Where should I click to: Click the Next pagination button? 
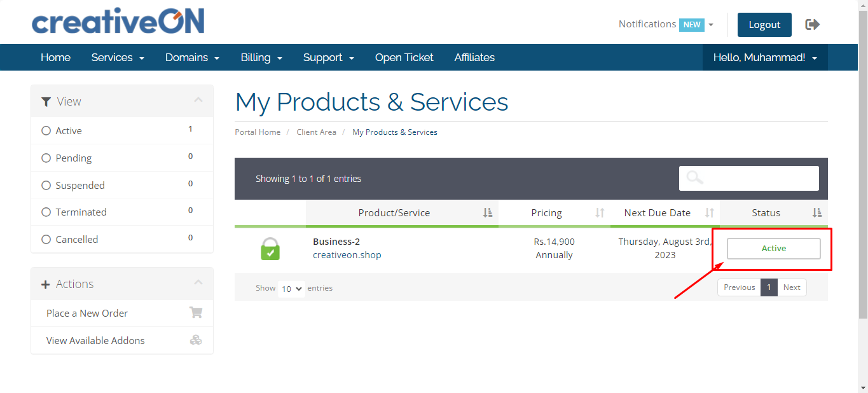(792, 287)
